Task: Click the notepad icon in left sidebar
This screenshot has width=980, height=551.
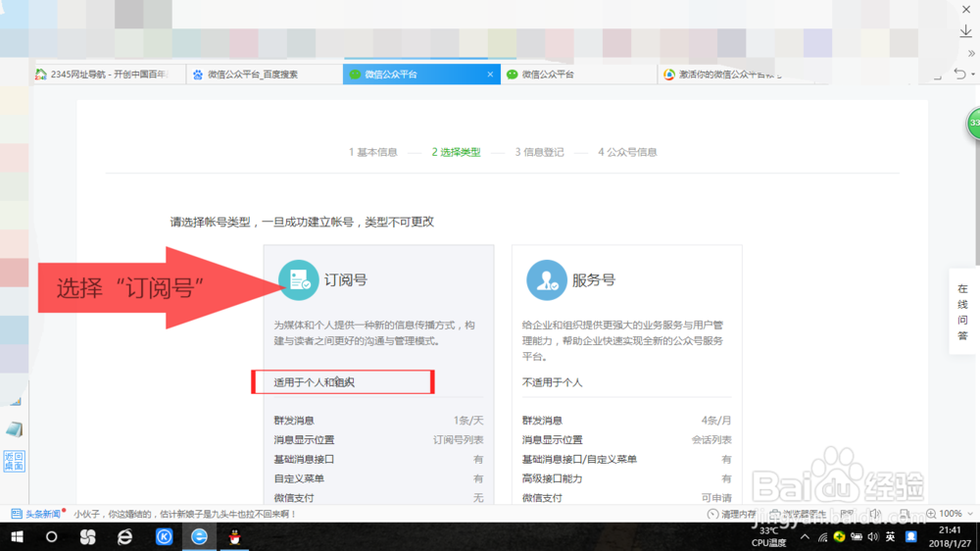Action: 15,429
